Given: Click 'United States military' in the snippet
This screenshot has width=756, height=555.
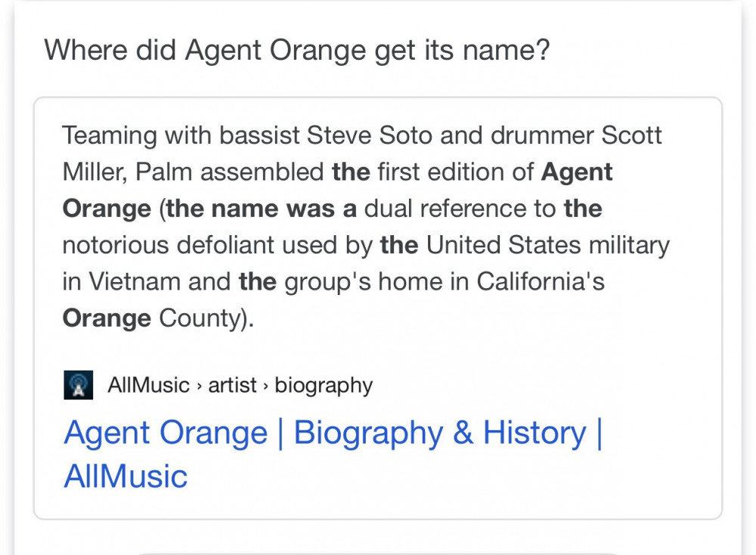Looking at the screenshot, I should tap(547, 245).
